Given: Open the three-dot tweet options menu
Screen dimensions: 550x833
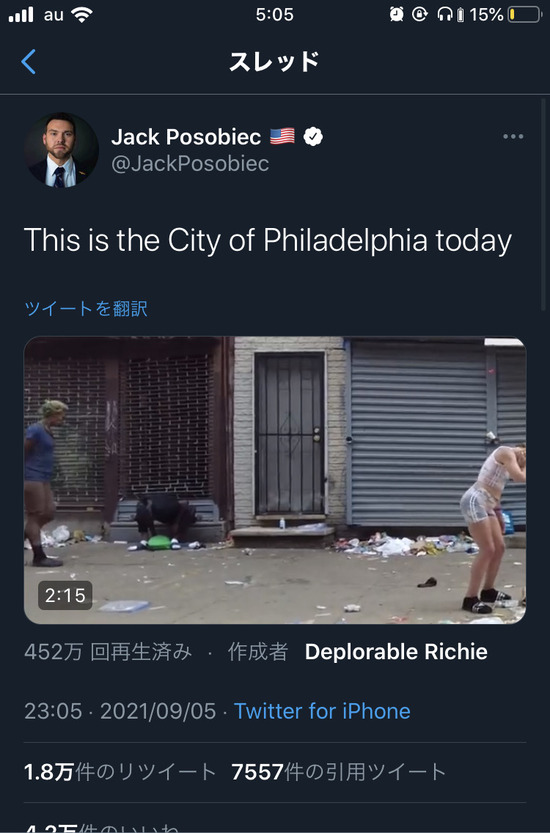Looking at the screenshot, I should point(513,137).
